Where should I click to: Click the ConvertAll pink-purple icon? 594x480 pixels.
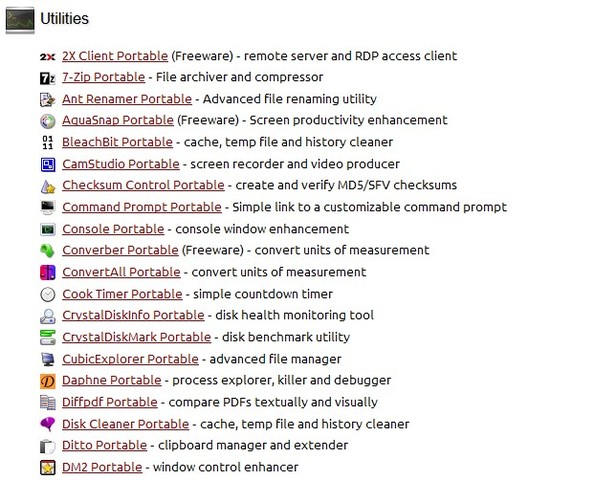(x=48, y=272)
